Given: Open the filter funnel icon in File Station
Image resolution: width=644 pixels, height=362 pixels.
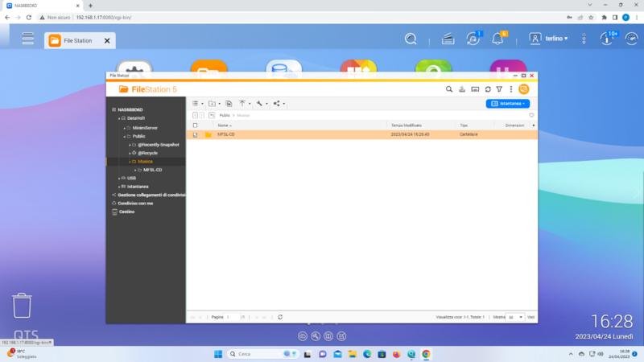Looking at the screenshot, I should click(499, 89).
